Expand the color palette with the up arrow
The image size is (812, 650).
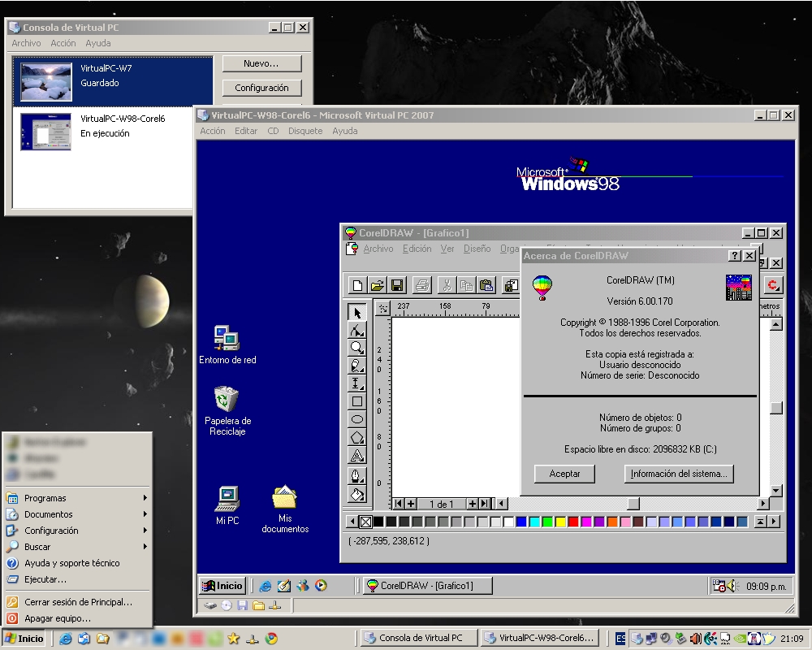click(x=760, y=522)
